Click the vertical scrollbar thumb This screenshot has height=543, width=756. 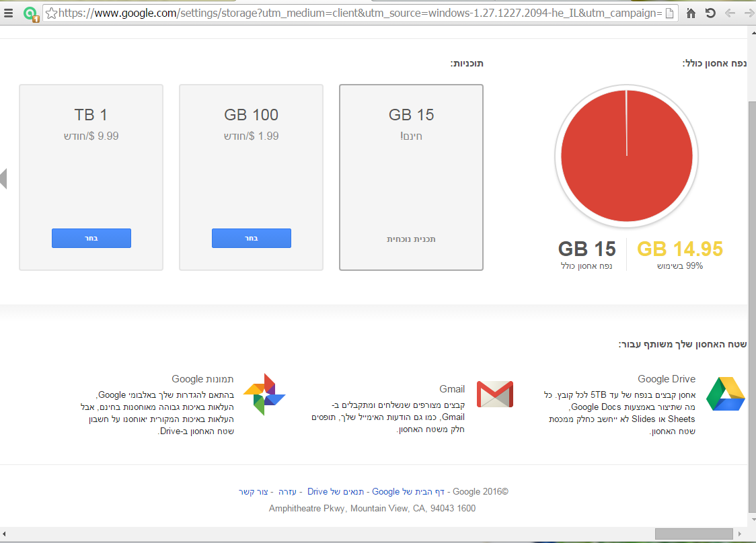(752, 307)
